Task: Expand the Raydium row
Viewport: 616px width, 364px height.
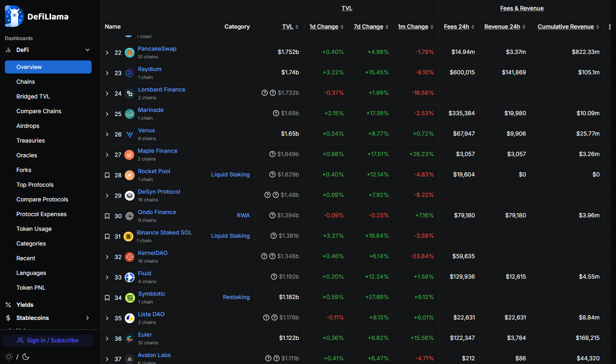Action: 107,73
